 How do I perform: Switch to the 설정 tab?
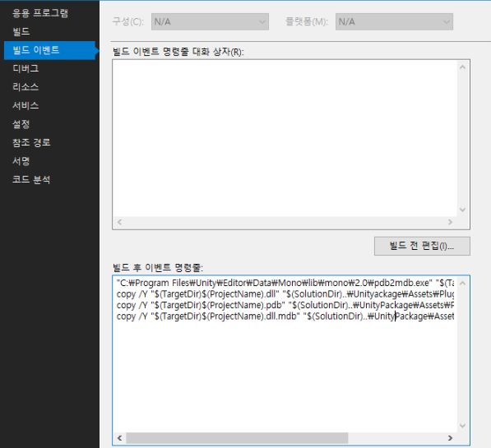tap(21, 124)
